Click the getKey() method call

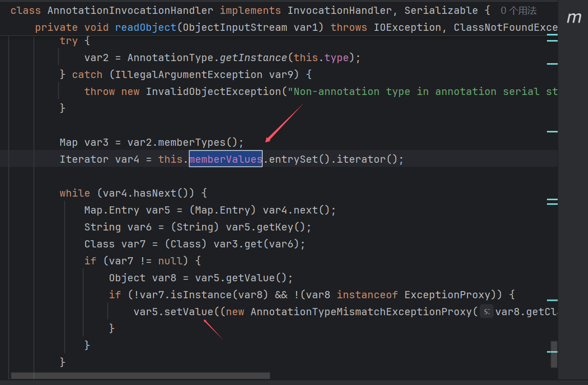281,227
